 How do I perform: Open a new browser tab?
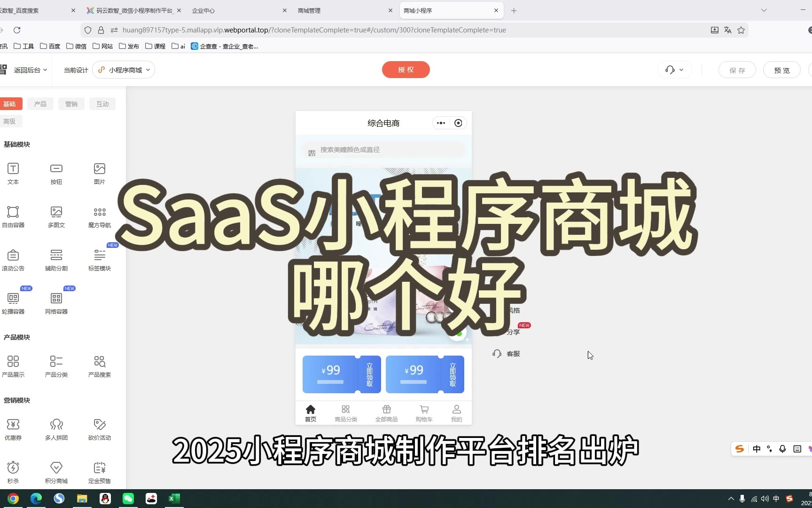514,10
